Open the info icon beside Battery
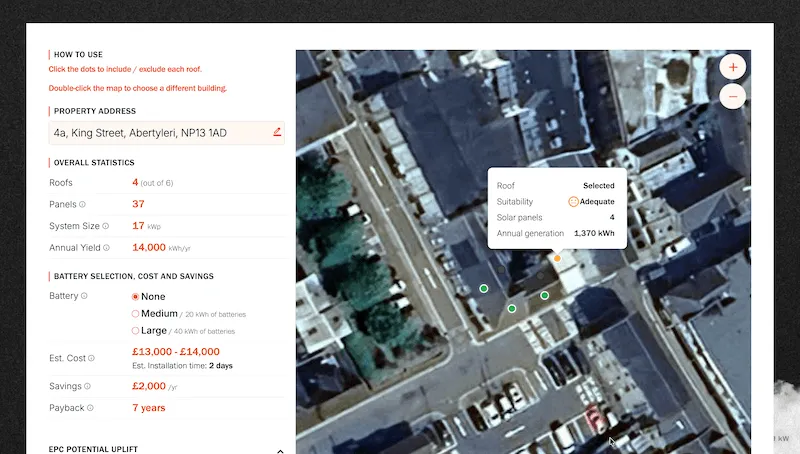Image resolution: width=800 pixels, height=454 pixels. [x=84, y=296]
